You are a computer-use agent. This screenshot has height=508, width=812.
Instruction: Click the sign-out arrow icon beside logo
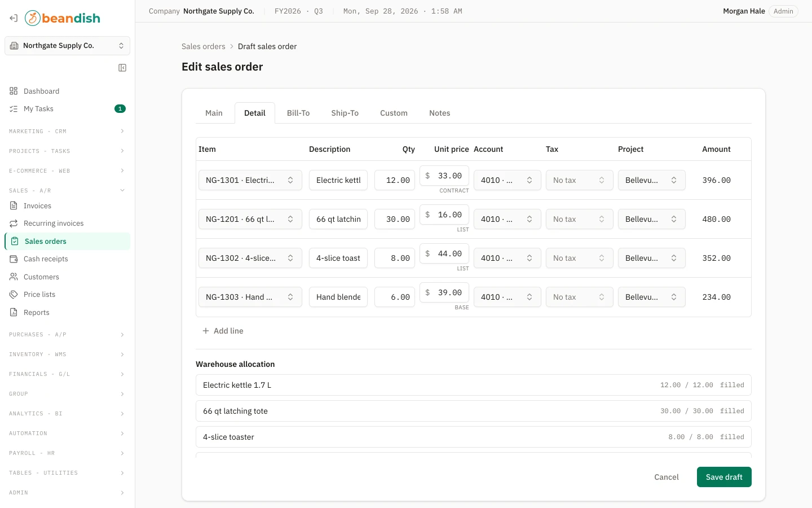14,18
